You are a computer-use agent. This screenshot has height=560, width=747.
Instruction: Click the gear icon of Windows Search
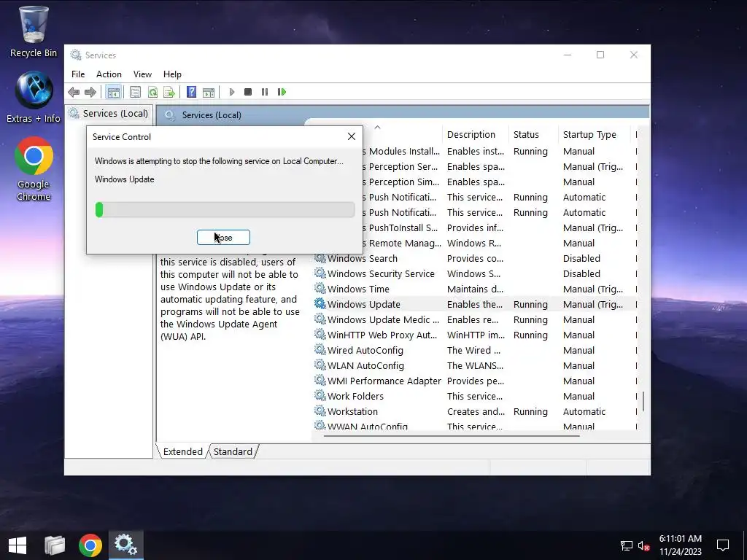(320, 258)
